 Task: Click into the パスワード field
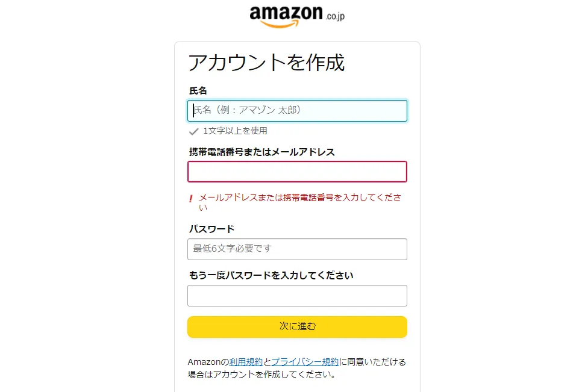click(x=297, y=249)
